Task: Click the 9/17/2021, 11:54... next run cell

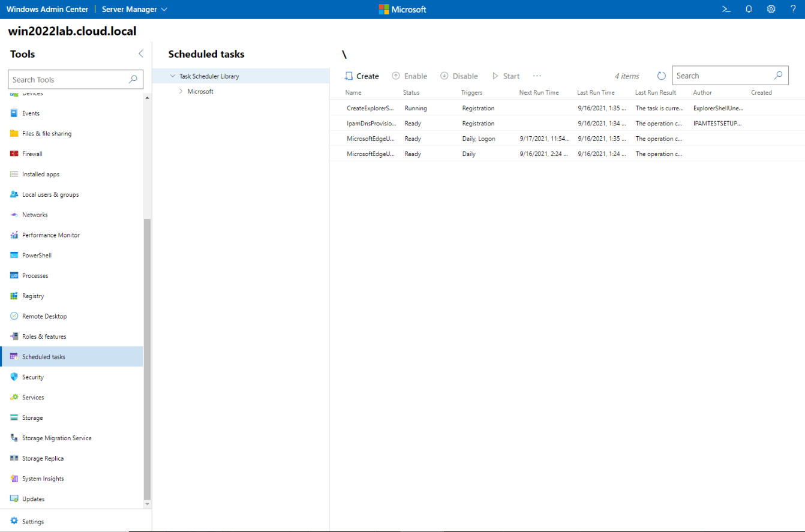Action: [x=545, y=139]
